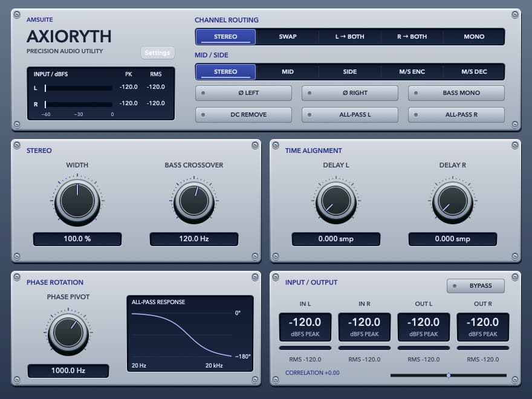Click the OUT R peak readout

(483, 327)
